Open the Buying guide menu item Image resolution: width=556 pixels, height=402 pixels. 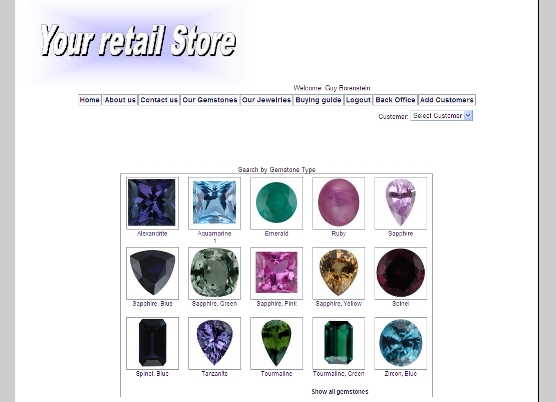(x=318, y=100)
